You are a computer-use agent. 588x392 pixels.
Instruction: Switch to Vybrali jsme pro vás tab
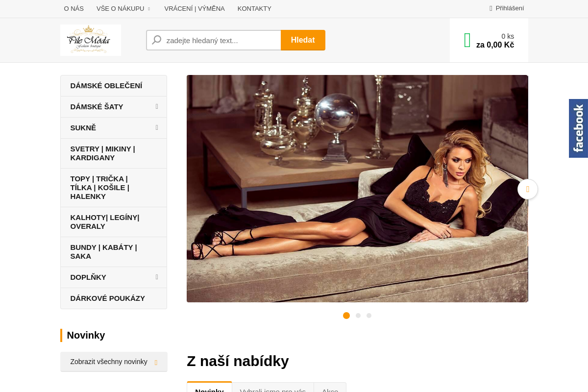[273, 387]
